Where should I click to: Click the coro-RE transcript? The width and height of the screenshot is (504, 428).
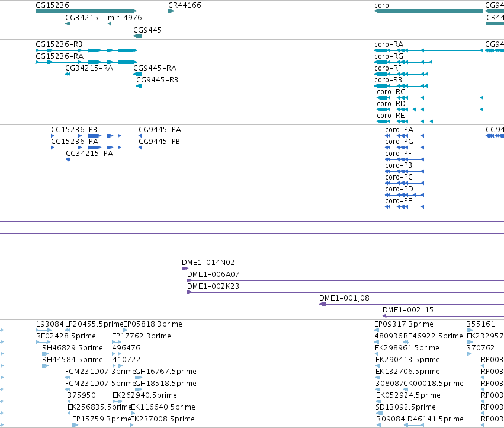pos(405,122)
